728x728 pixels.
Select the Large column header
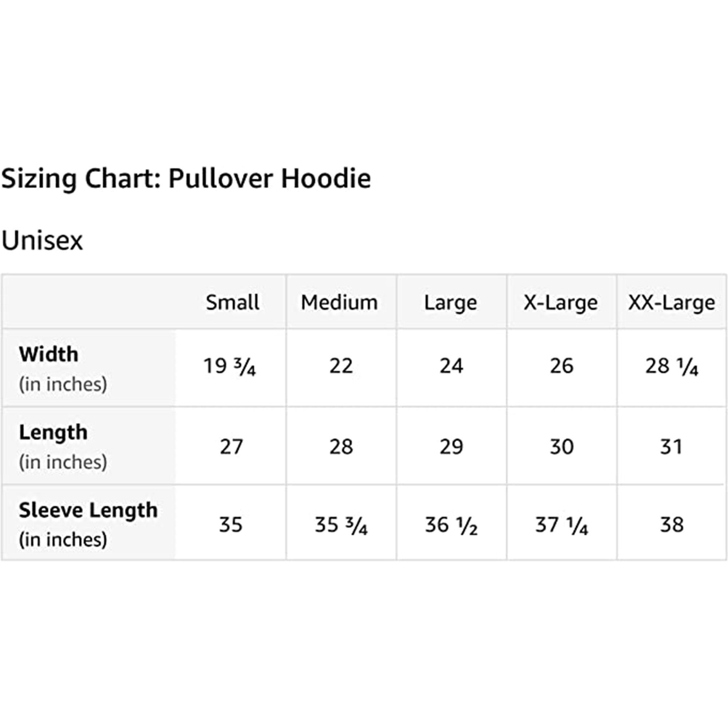coord(450,302)
